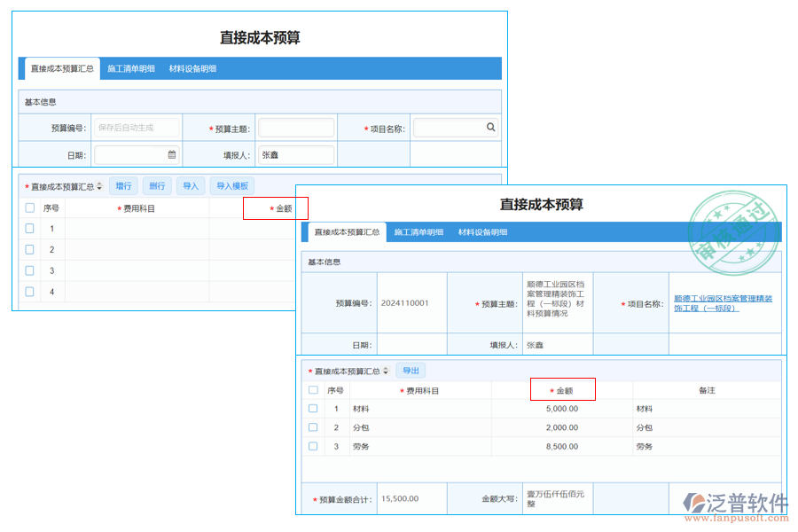Check the row checkbox for 劳务
Image resolution: width=798 pixels, height=532 pixels.
(x=313, y=446)
